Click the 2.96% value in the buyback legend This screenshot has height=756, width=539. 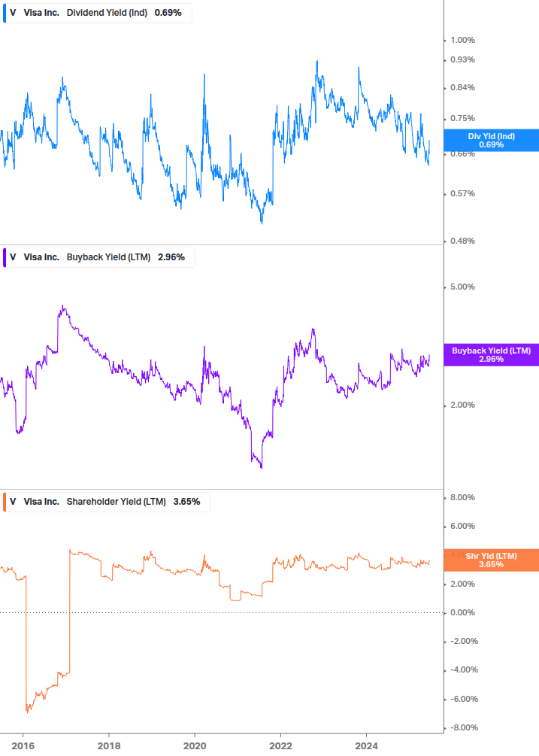coord(171,257)
